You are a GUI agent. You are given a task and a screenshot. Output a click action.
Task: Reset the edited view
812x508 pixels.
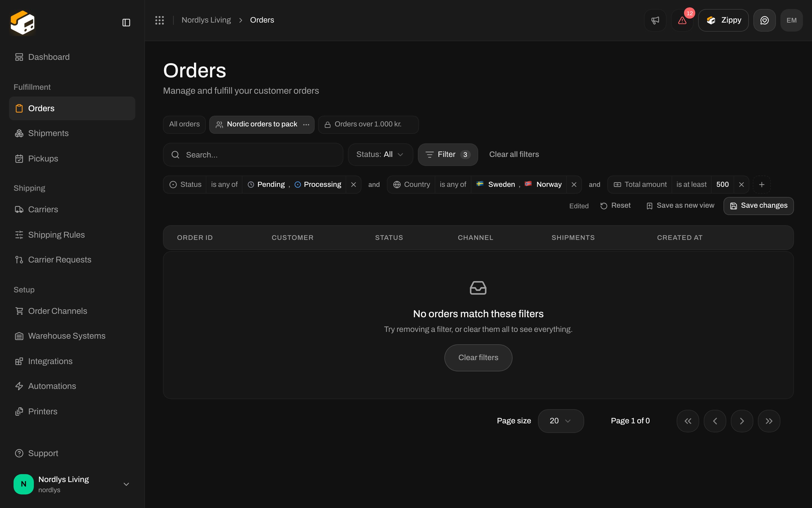615,206
